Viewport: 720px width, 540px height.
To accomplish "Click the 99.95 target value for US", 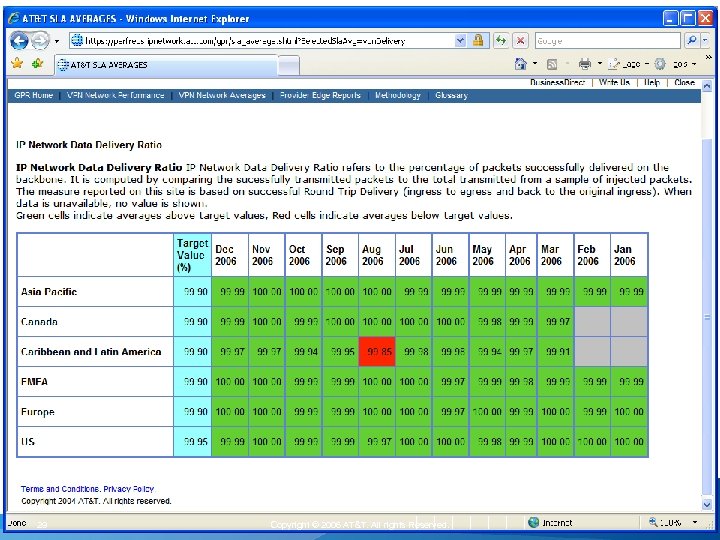I will [192, 442].
